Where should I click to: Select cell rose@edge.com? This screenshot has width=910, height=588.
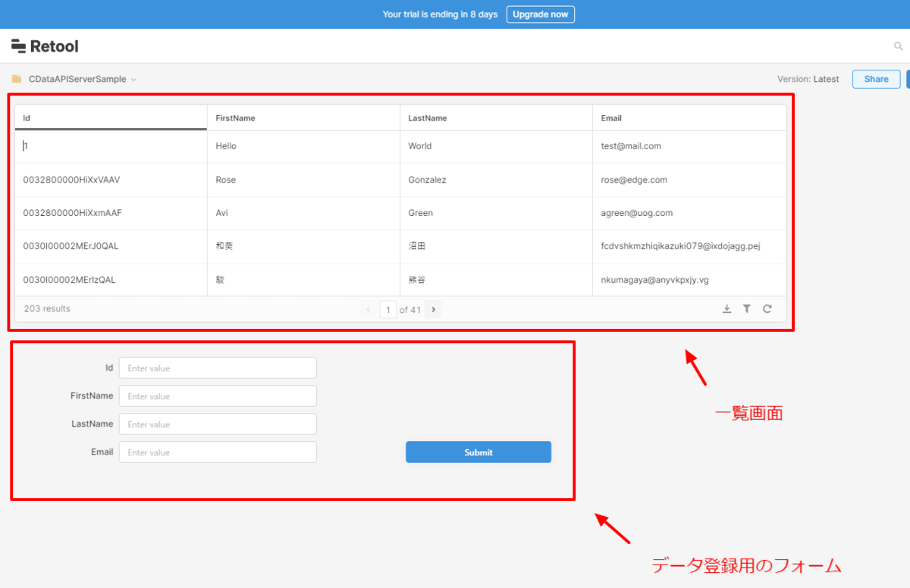(689, 180)
